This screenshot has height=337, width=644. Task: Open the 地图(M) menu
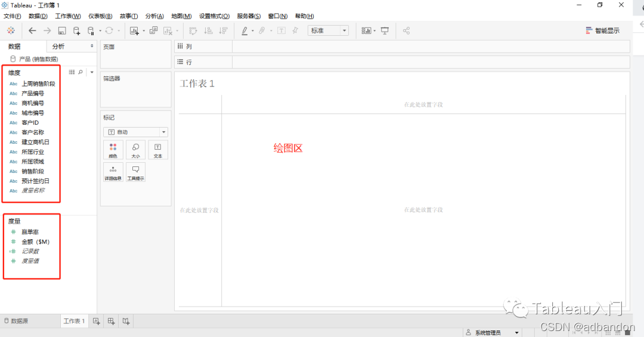click(181, 16)
